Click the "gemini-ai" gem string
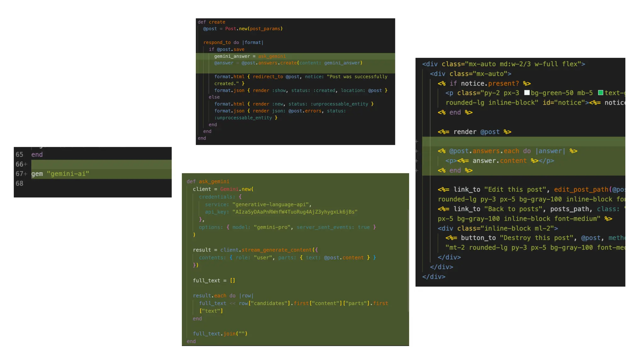 pyautogui.click(x=68, y=174)
